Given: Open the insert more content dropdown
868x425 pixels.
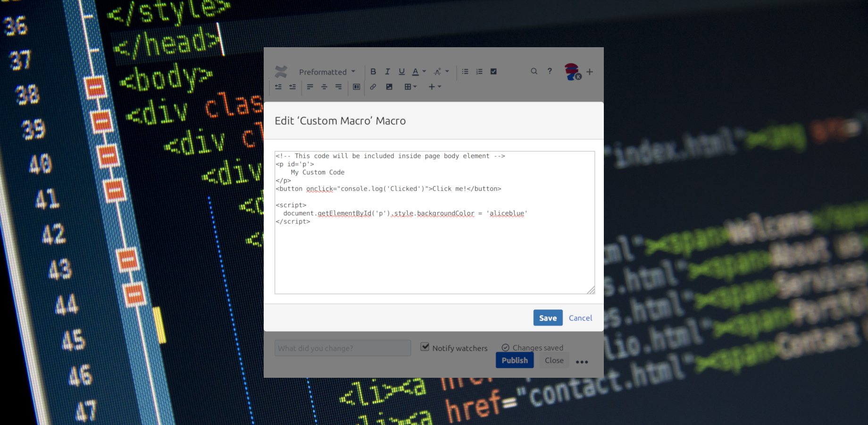Looking at the screenshot, I should (434, 87).
